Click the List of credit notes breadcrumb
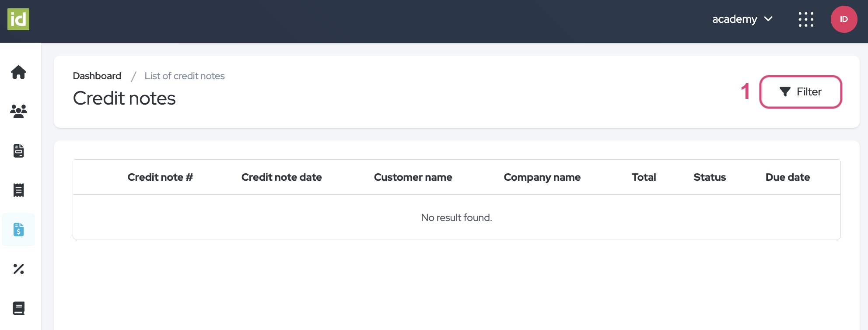This screenshot has width=868, height=330. (184, 76)
